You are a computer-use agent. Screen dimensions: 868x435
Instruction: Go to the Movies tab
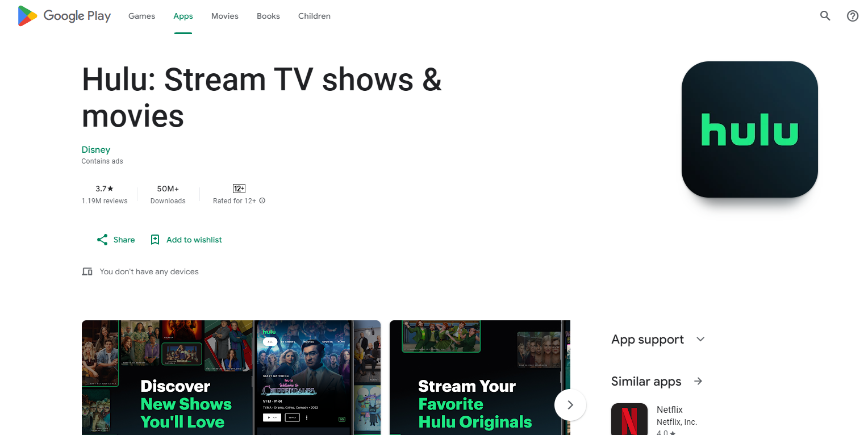pos(225,16)
